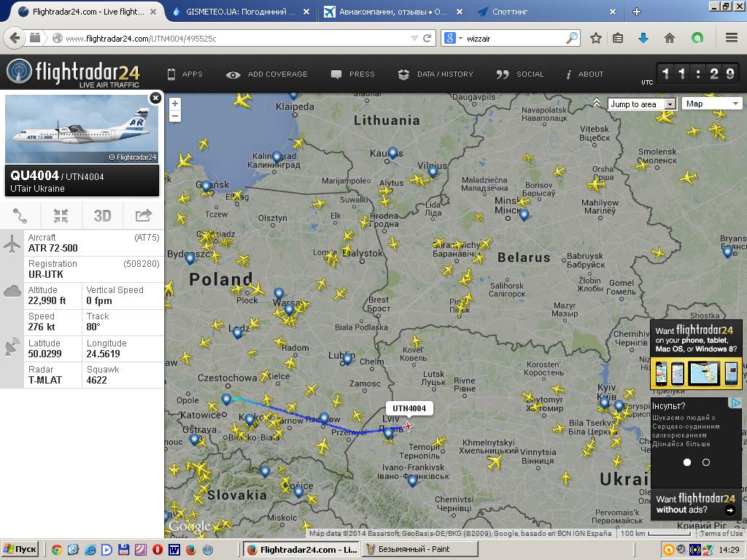Click the Add Coverage link
The height and width of the screenshot is (560, 747).
coord(267,74)
